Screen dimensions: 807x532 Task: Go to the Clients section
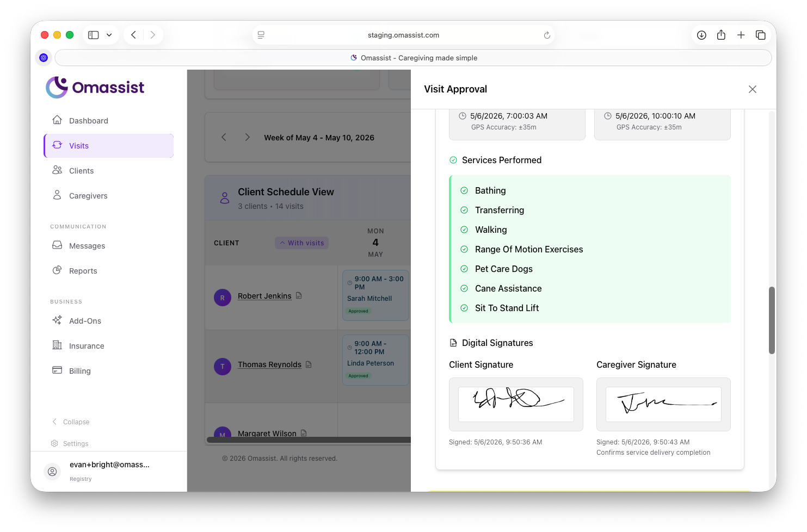pyautogui.click(x=108, y=171)
